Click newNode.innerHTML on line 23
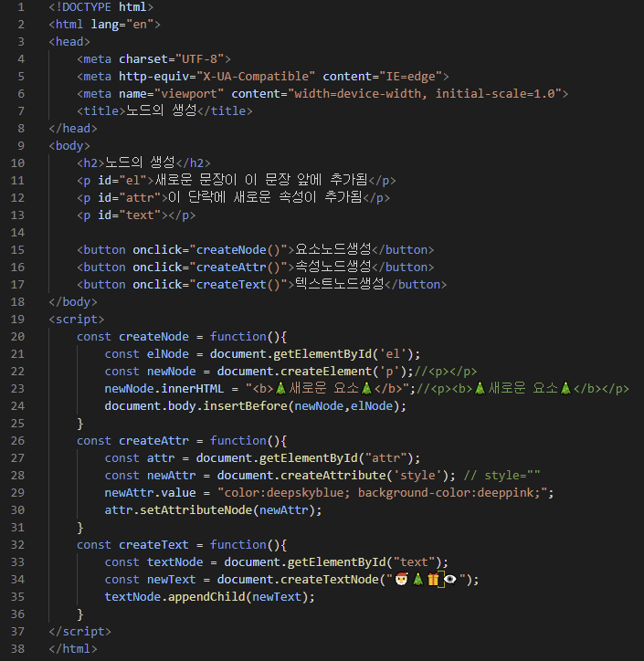Image resolution: width=644 pixels, height=661 pixels. click(x=164, y=388)
